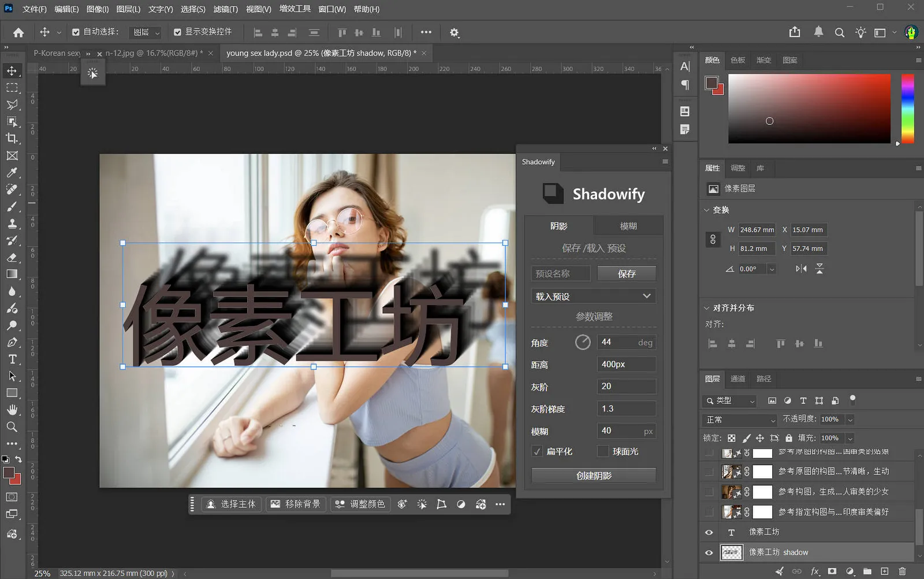Uncheck the 扁平化 checkbox in Shadowify
The width and height of the screenshot is (924, 579).
click(537, 451)
